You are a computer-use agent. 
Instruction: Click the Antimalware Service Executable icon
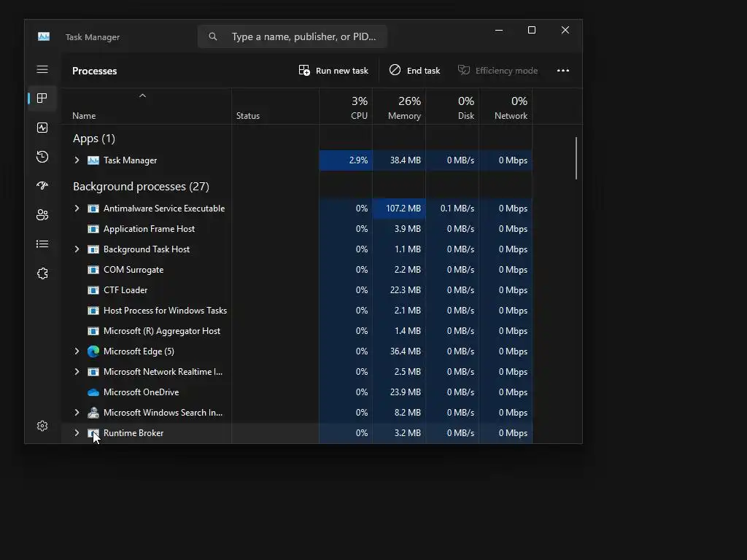point(93,209)
